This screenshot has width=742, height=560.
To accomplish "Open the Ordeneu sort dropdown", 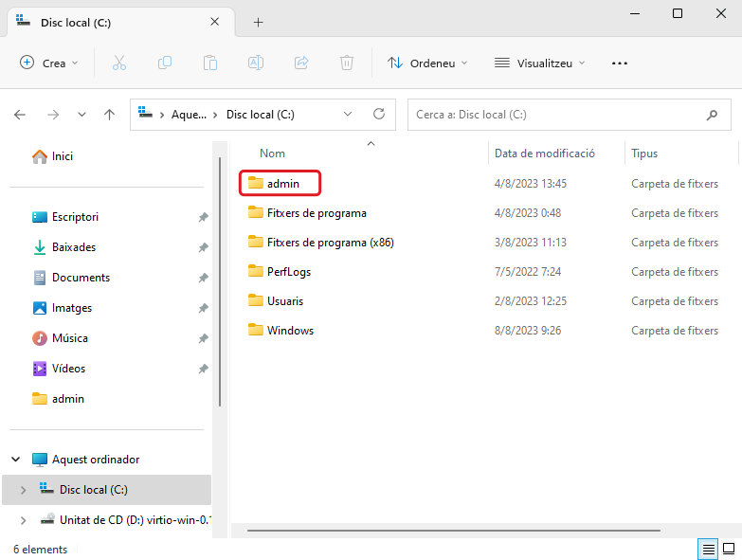I will (x=428, y=63).
